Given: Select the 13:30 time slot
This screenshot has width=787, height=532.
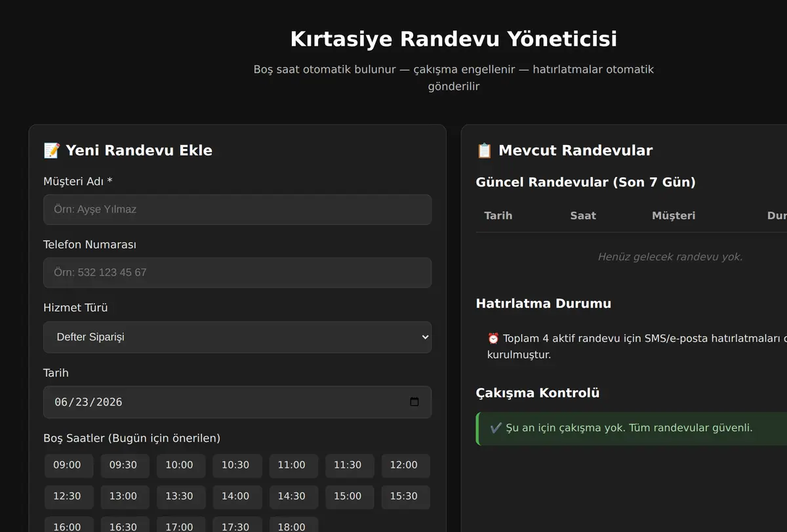Looking at the screenshot, I should coord(181,497).
